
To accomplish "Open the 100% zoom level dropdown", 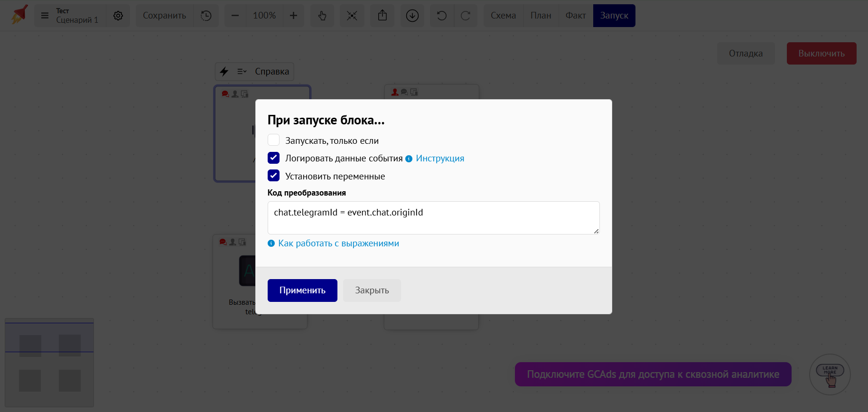I will point(264,16).
